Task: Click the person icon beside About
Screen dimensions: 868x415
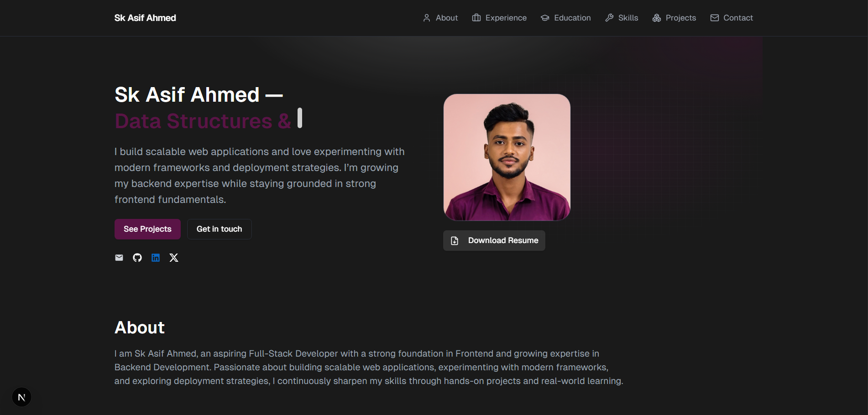Action: tap(427, 18)
